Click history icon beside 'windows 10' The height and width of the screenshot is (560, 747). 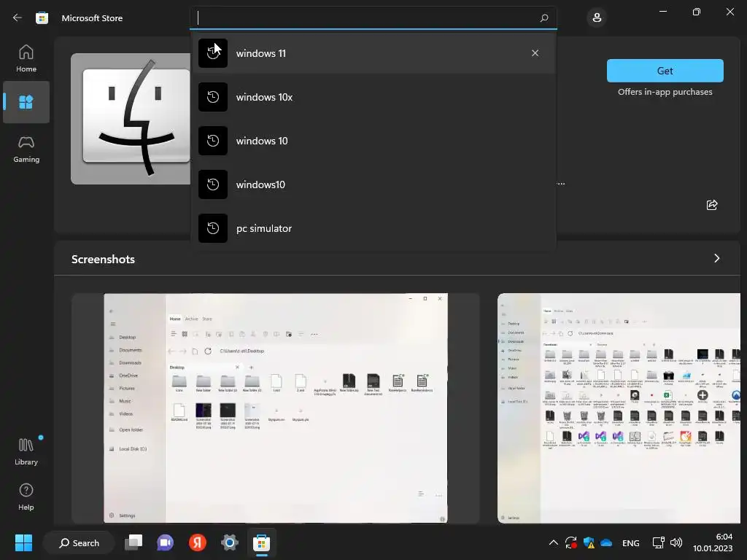click(213, 141)
